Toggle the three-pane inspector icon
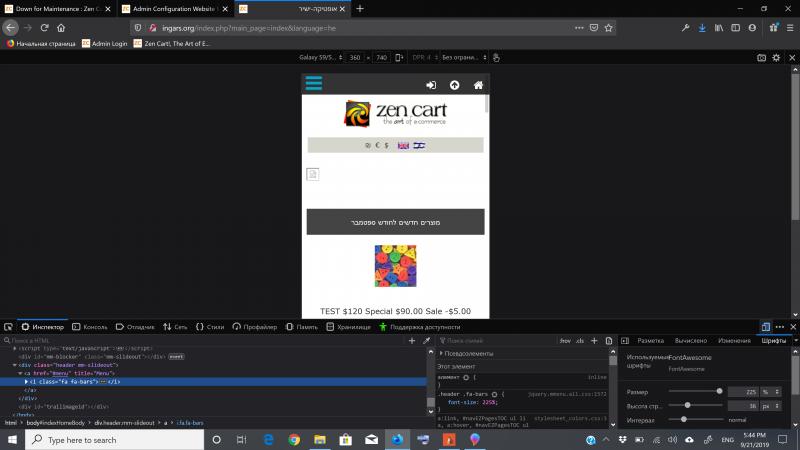Viewport: 800px width, 450px height. coord(625,341)
